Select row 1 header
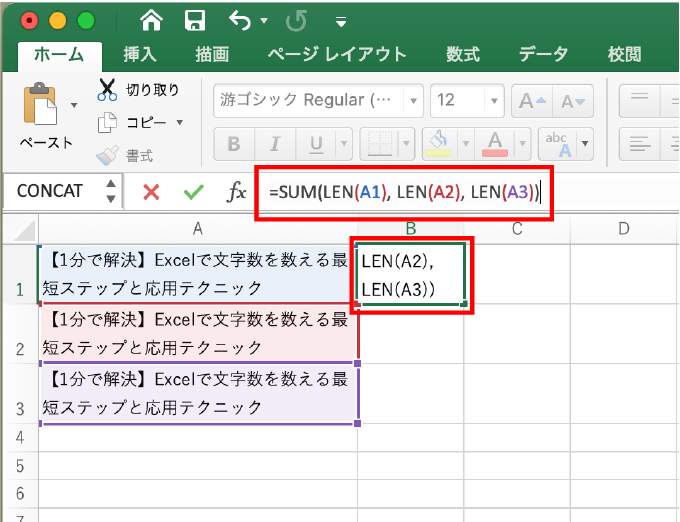This screenshot has width=680, height=522. click(20, 274)
